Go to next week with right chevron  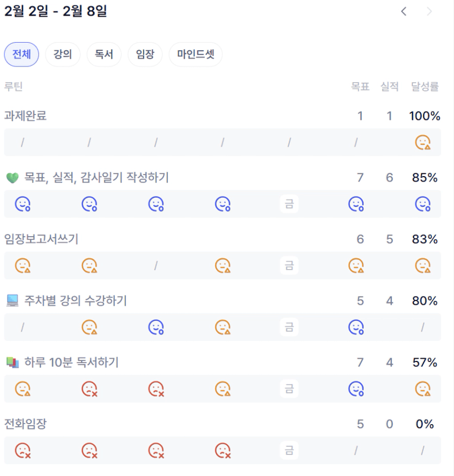[x=429, y=11]
